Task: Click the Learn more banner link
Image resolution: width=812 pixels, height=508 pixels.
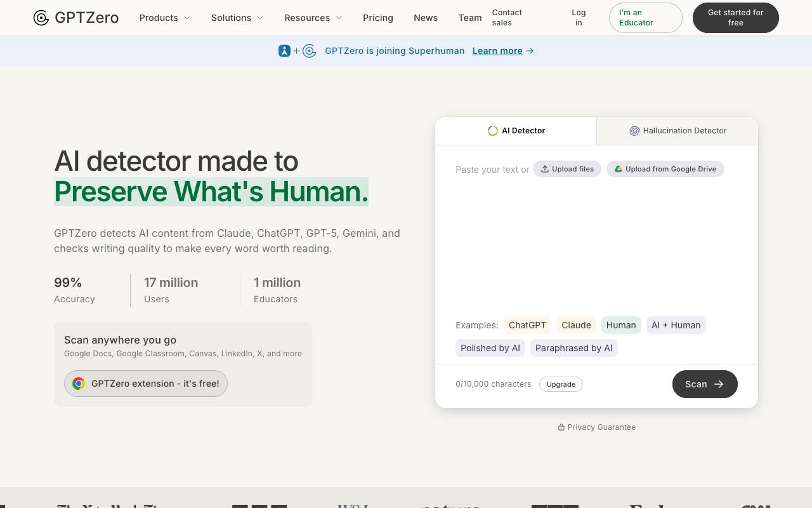Action: coord(497,51)
